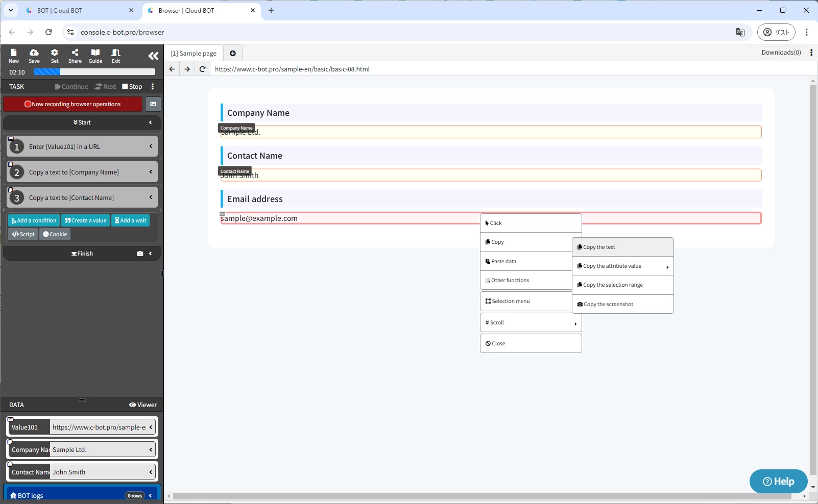The height and width of the screenshot is (504, 818).
Task: Click the Add a condition button
Action: (x=34, y=220)
